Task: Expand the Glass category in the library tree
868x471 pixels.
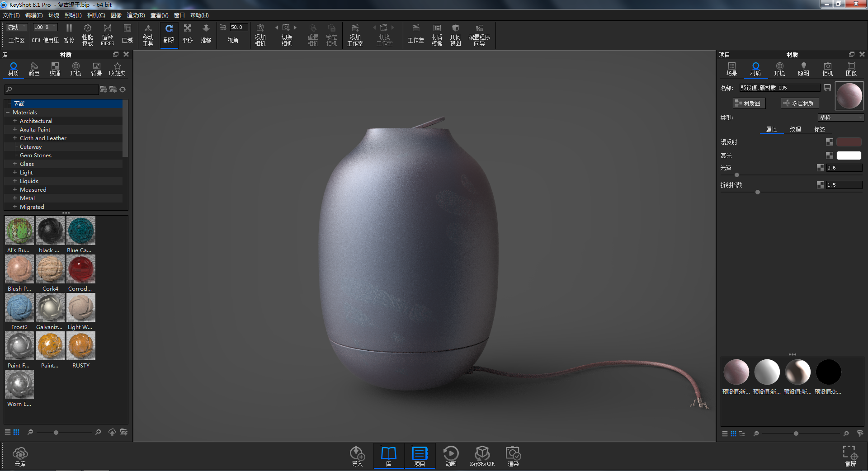Action: click(14, 164)
